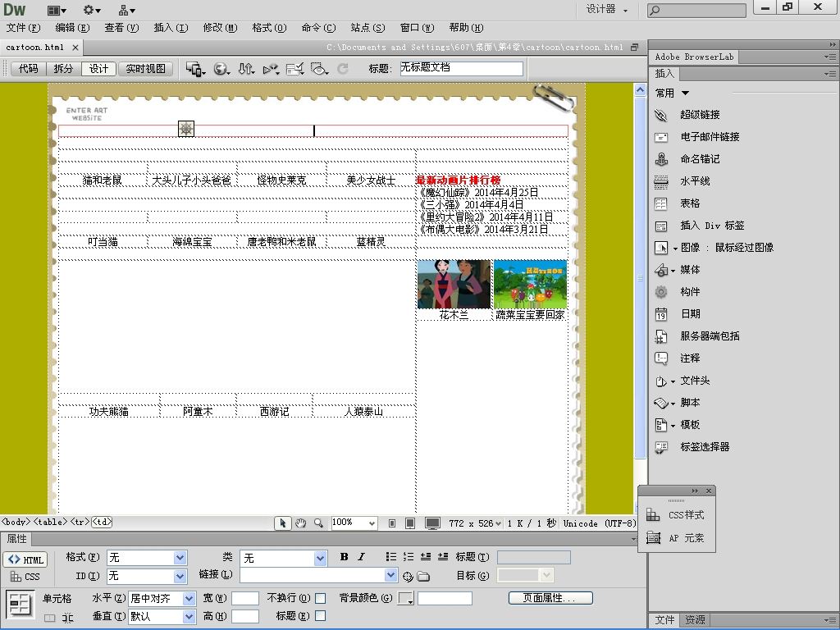Image resolution: width=840 pixels, height=630 pixels.
Task: Switch Properties to CSS mode
Action: (x=25, y=577)
